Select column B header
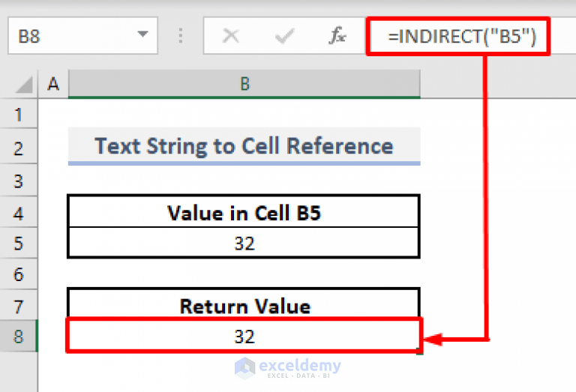 [x=244, y=84]
